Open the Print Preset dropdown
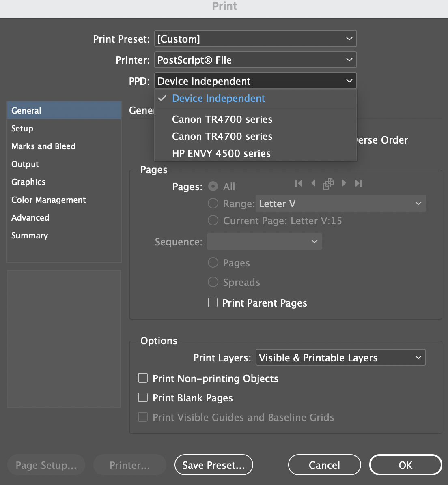448x485 pixels. tap(256, 39)
